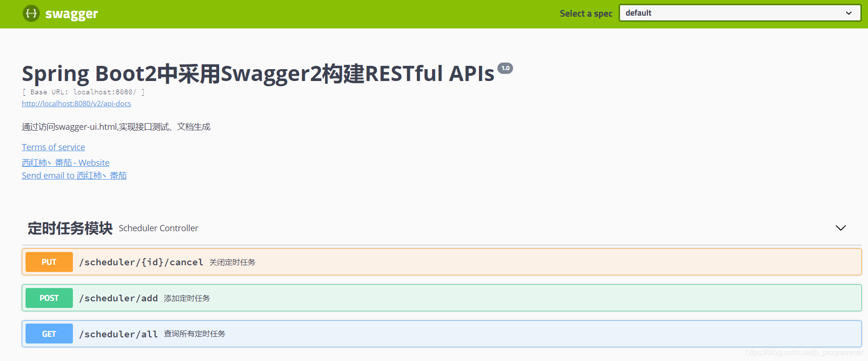Visit the 西红柿、番茄 - Website link
This screenshot has height=361, width=868.
tap(66, 163)
